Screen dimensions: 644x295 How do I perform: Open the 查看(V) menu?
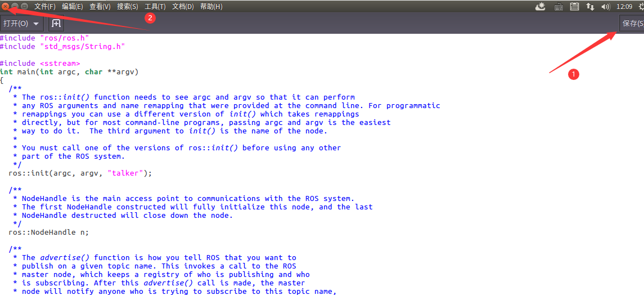[100, 7]
